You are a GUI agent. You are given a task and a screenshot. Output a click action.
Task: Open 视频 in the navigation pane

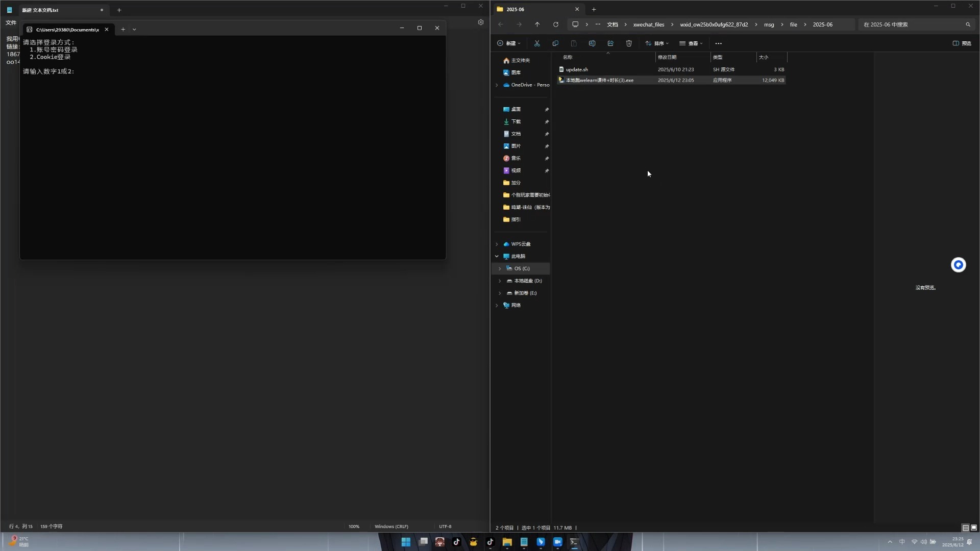pos(516,171)
